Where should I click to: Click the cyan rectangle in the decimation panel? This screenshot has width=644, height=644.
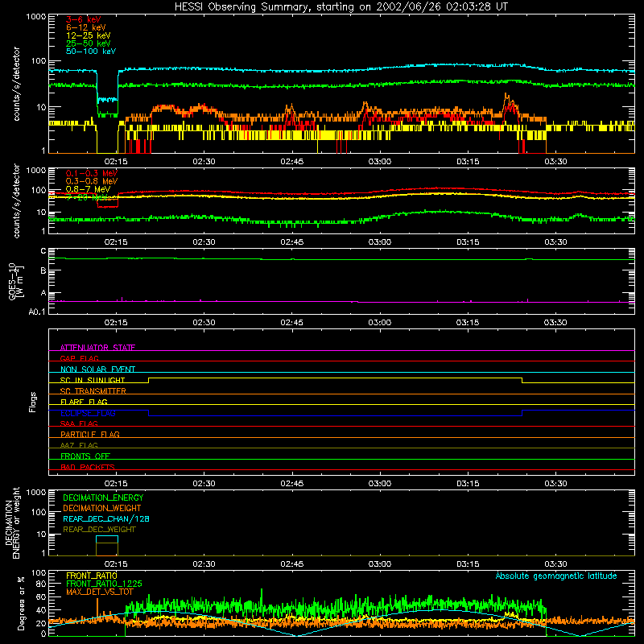(x=107, y=539)
